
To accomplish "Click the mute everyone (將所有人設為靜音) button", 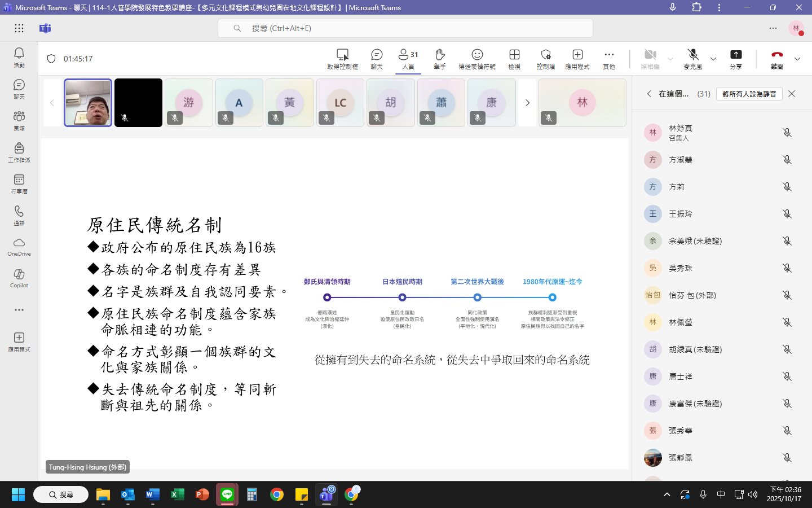I will tap(749, 94).
